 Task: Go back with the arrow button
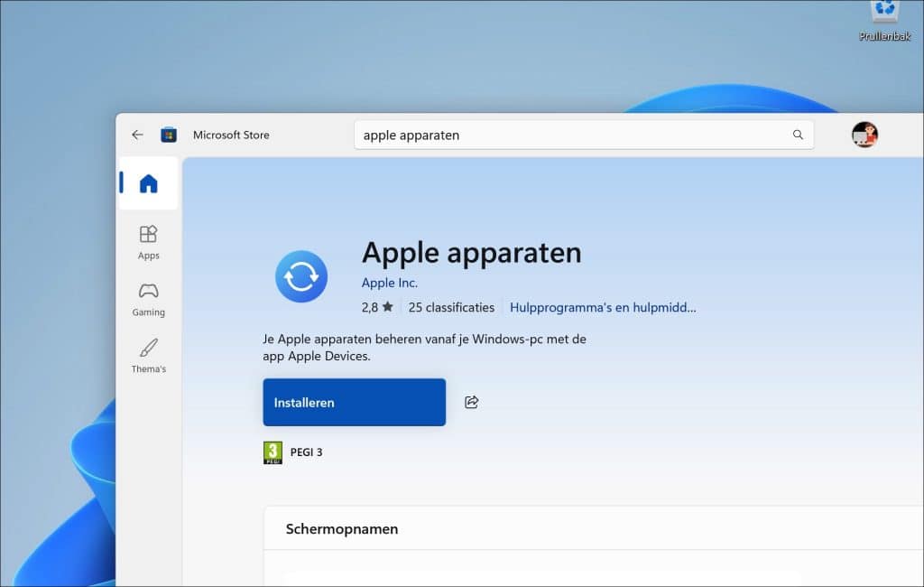point(137,135)
